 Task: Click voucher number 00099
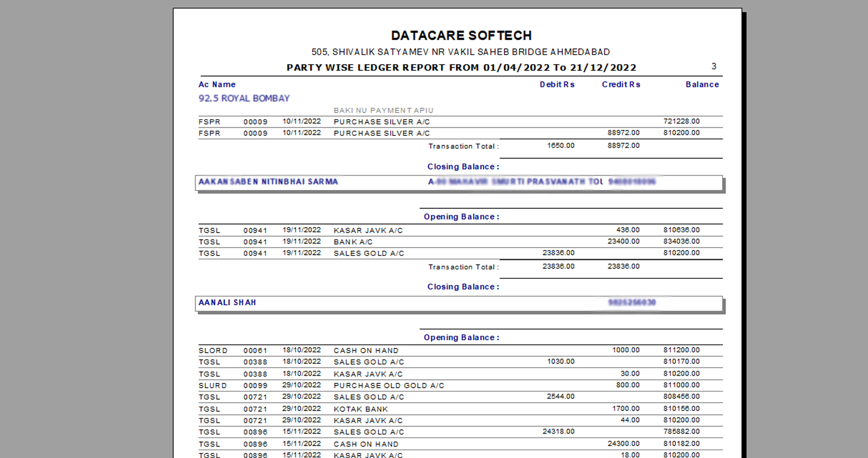coord(255,386)
